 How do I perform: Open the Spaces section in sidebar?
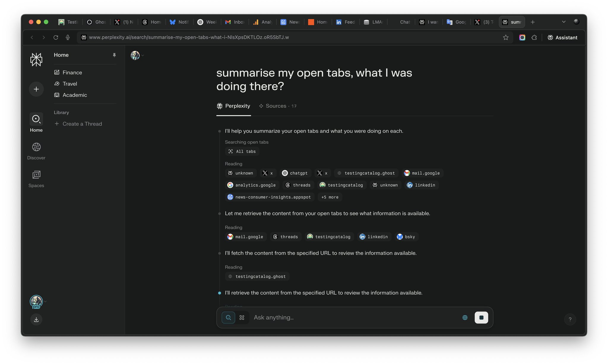[36, 179]
